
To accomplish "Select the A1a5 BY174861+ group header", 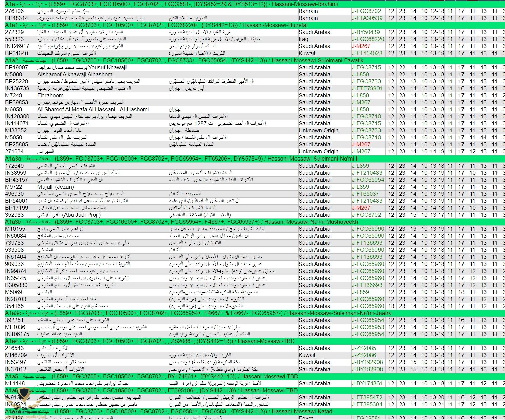I will coord(255,377).
